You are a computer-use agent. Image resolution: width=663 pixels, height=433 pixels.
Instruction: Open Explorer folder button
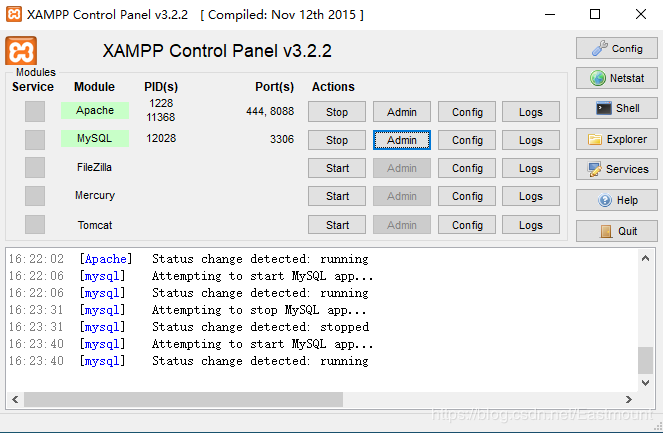pyautogui.click(x=616, y=139)
